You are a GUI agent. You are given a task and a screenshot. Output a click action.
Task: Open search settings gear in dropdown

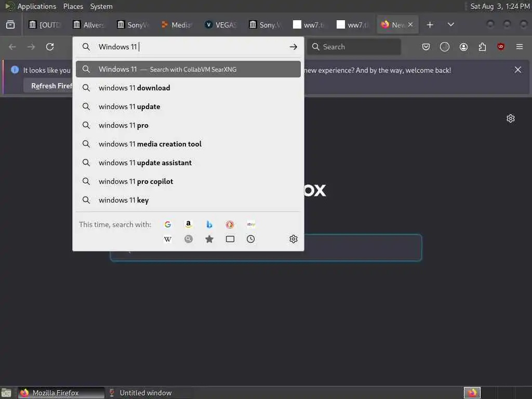(x=294, y=239)
